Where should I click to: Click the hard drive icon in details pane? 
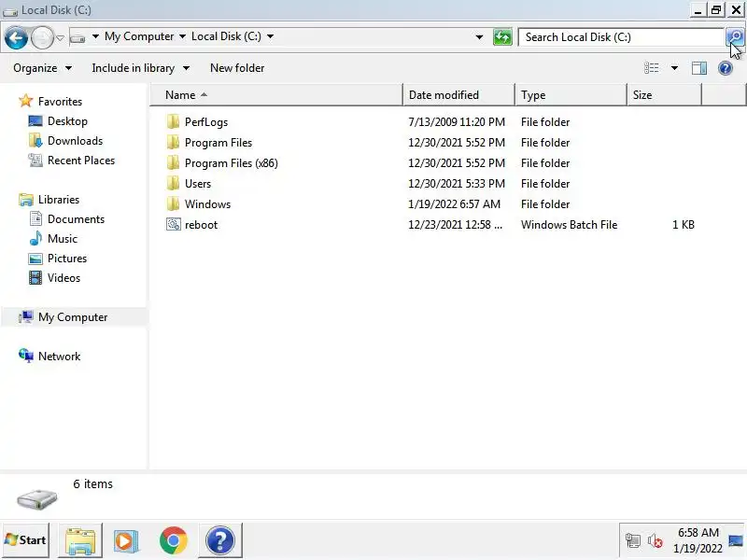coord(36,498)
